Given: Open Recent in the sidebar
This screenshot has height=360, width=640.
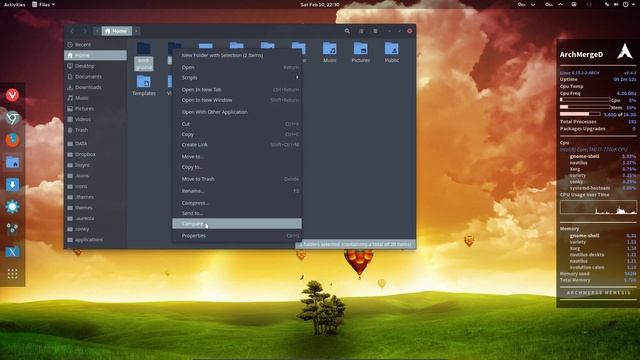Looking at the screenshot, I should pyautogui.click(x=96, y=44).
